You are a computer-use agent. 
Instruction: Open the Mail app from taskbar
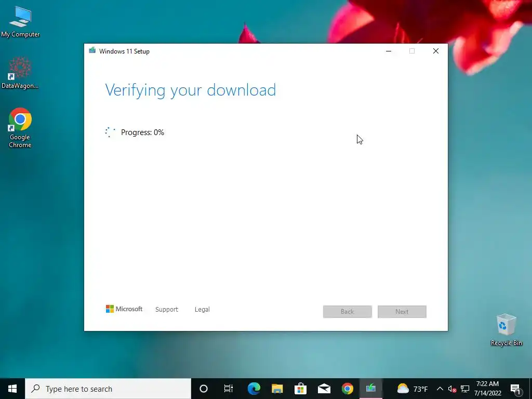click(x=324, y=389)
